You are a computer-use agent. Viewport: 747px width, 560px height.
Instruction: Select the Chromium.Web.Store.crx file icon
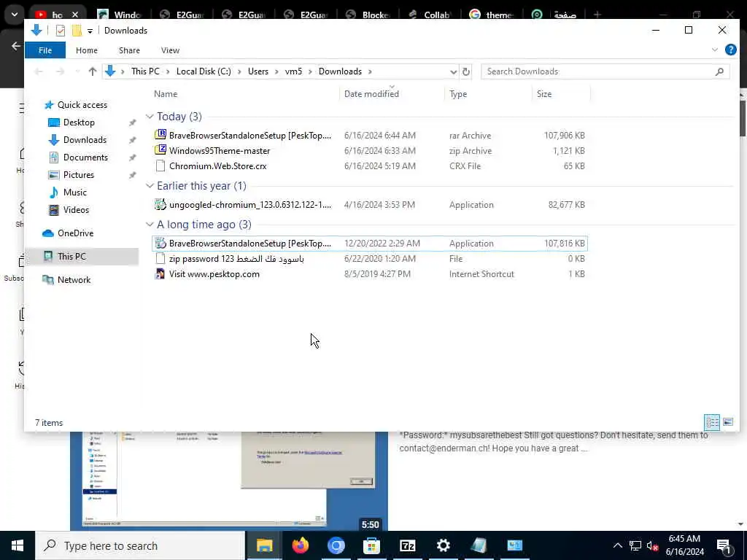point(160,166)
